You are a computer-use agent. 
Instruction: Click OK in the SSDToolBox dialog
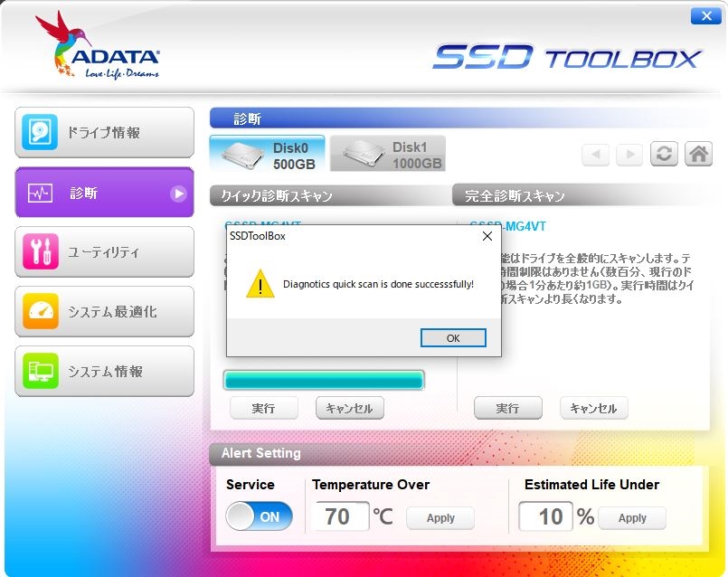click(x=453, y=338)
